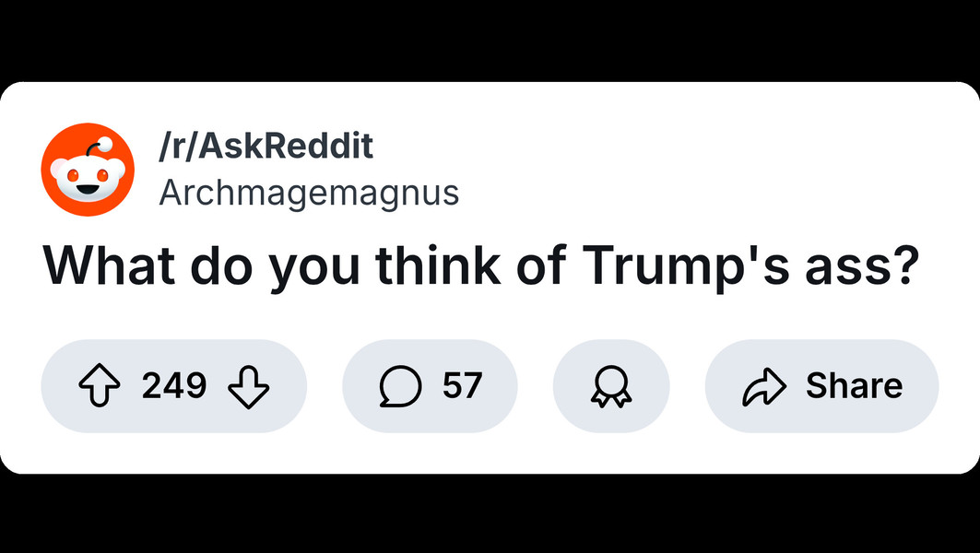Screen dimensions: 980x553
Task: Click the comment bubble icon
Action: 400,386
